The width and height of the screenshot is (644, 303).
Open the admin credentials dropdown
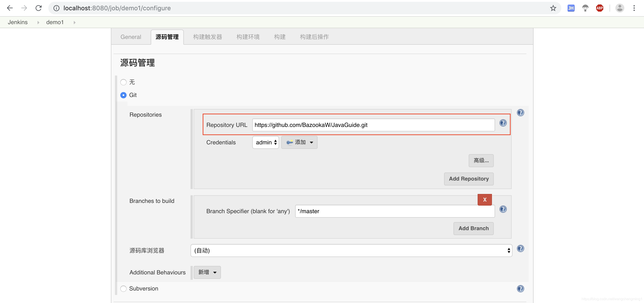(x=265, y=142)
